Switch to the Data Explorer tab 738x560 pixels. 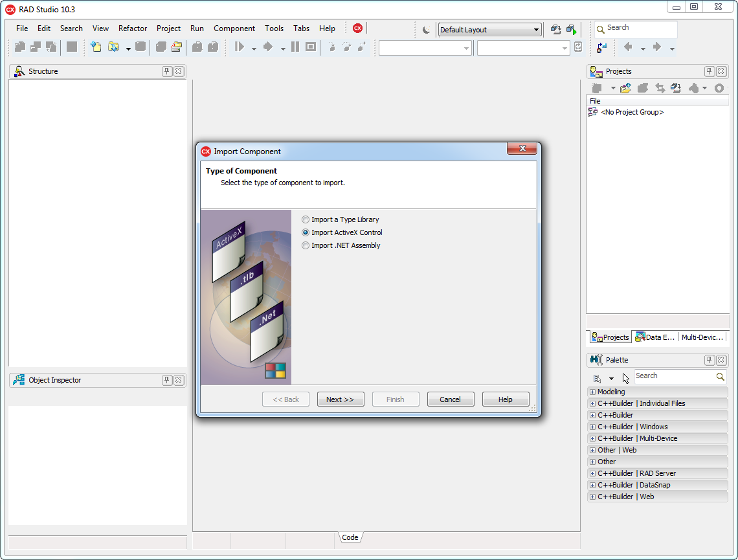[654, 337]
